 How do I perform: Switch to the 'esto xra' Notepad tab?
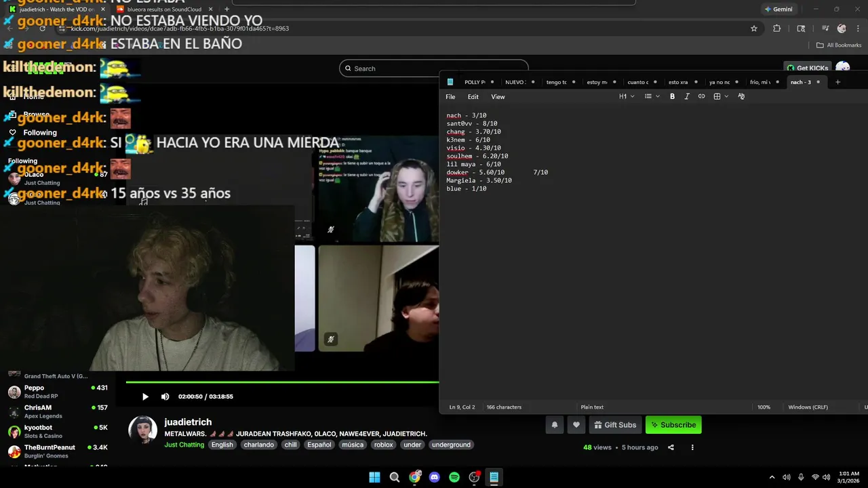[678, 82]
